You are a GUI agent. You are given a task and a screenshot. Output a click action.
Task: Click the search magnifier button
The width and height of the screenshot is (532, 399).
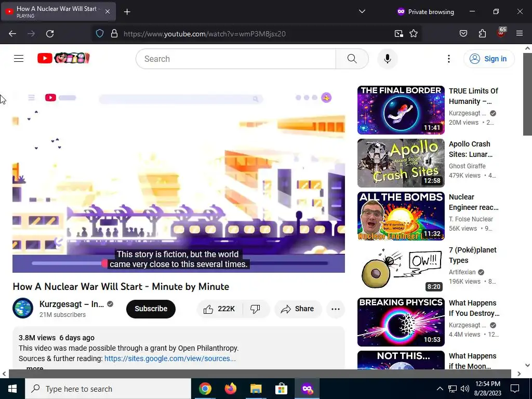[352, 59]
